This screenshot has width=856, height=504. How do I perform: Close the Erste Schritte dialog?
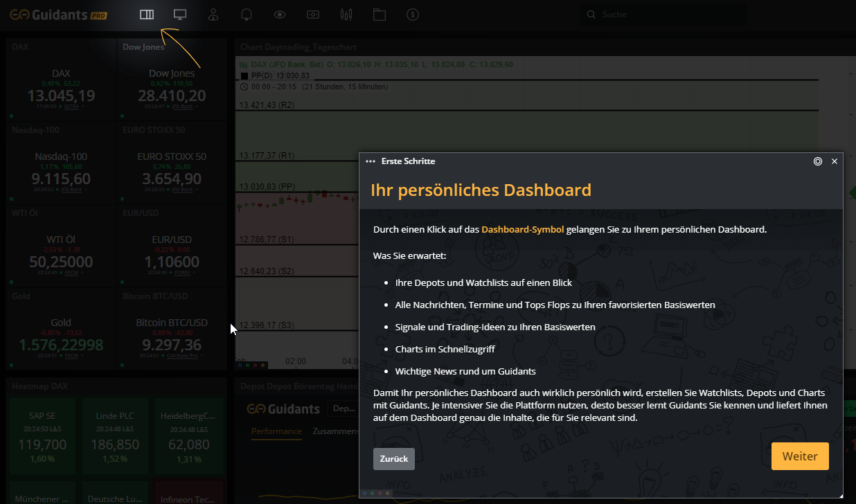(x=835, y=161)
